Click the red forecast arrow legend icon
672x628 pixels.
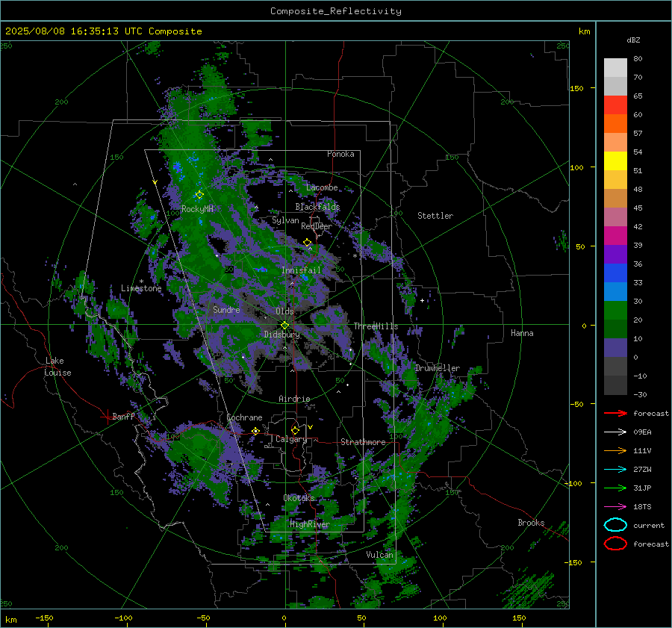click(615, 413)
